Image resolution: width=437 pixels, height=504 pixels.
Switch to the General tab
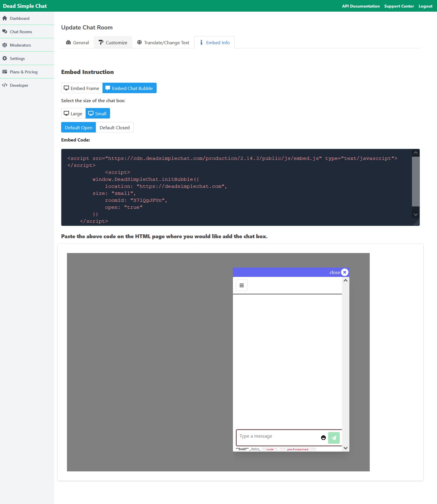click(77, 43)
